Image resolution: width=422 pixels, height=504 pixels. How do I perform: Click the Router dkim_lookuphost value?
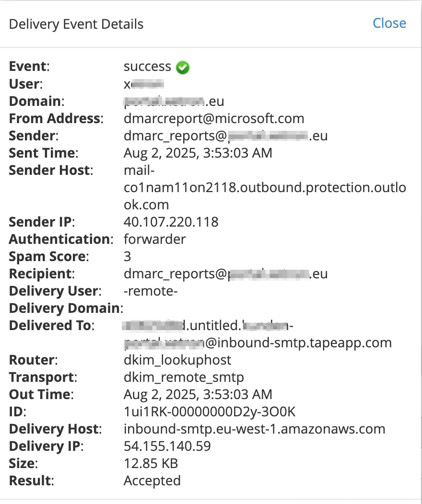pos(177,360)
